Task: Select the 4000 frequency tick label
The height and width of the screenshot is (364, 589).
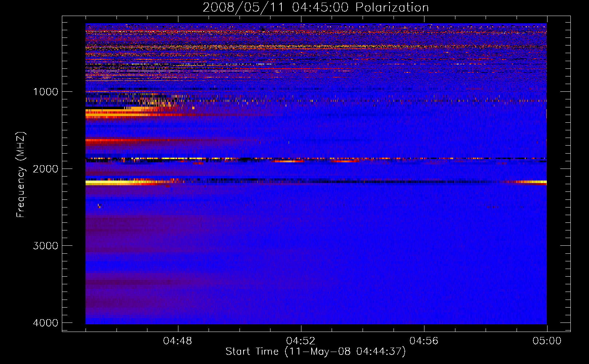Action: (x=46, y=323)
